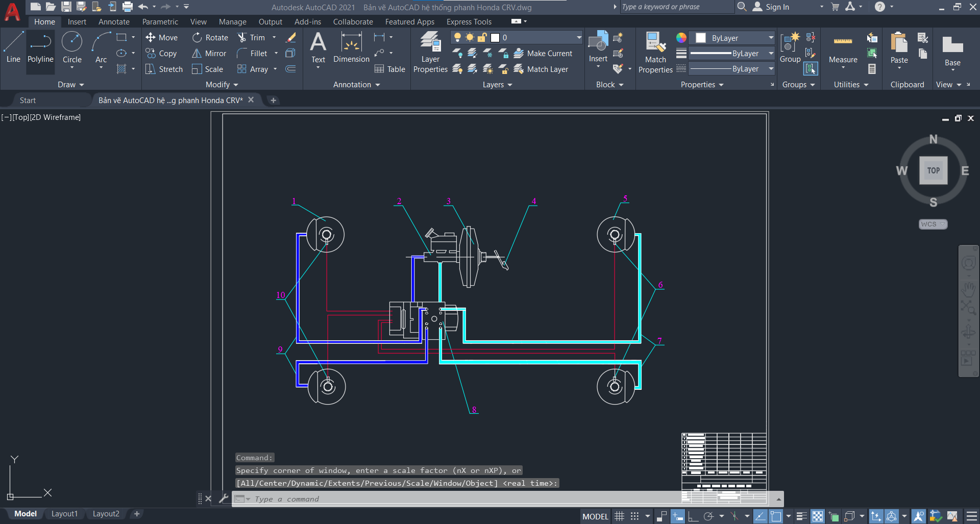Click Make Current layer button
This screenshot has height=524, width=980.
tap(543, 54)
